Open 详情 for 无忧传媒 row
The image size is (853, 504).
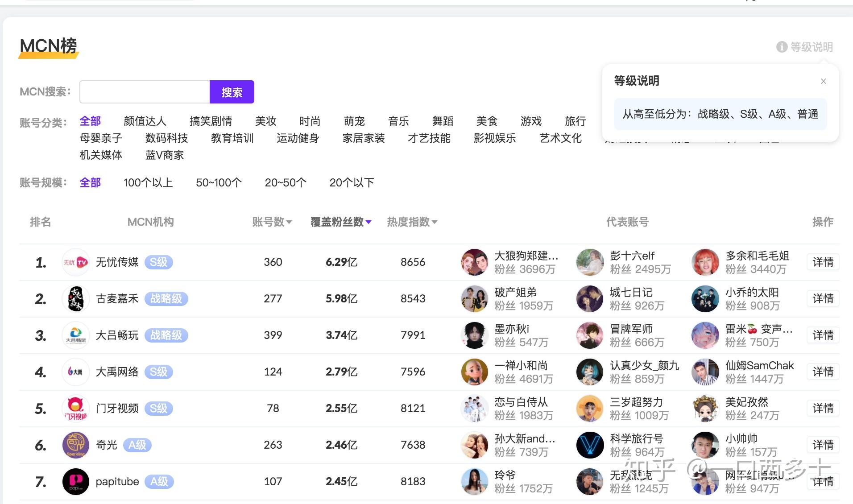click(823, 262)
